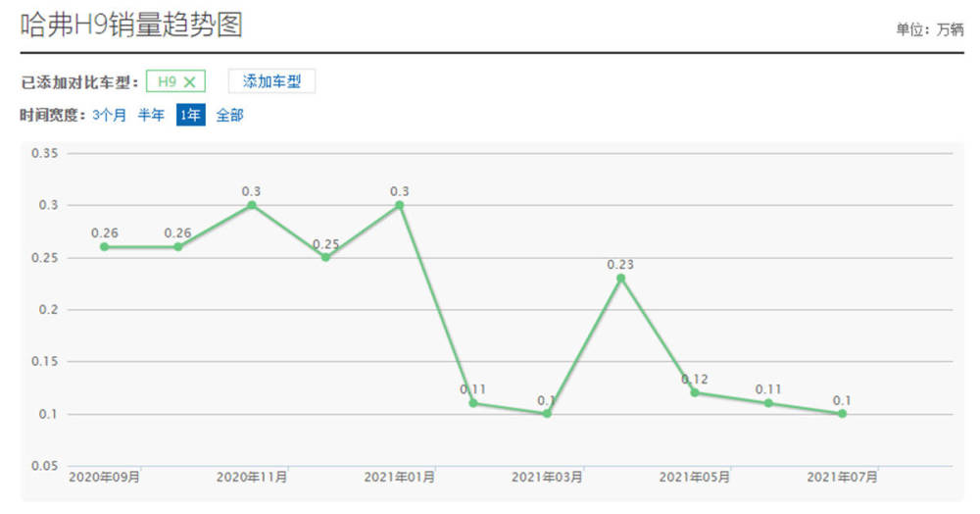Click the 0.1 data point at 2021年03月
This screenshot has width=980, height=514.
coord(547,413)
